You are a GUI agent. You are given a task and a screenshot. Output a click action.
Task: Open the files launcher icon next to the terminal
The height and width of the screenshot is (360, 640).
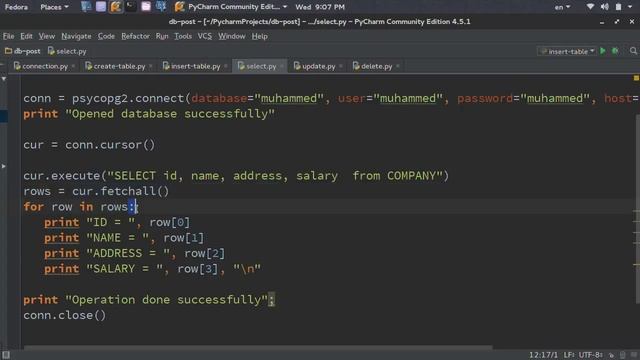146,7
